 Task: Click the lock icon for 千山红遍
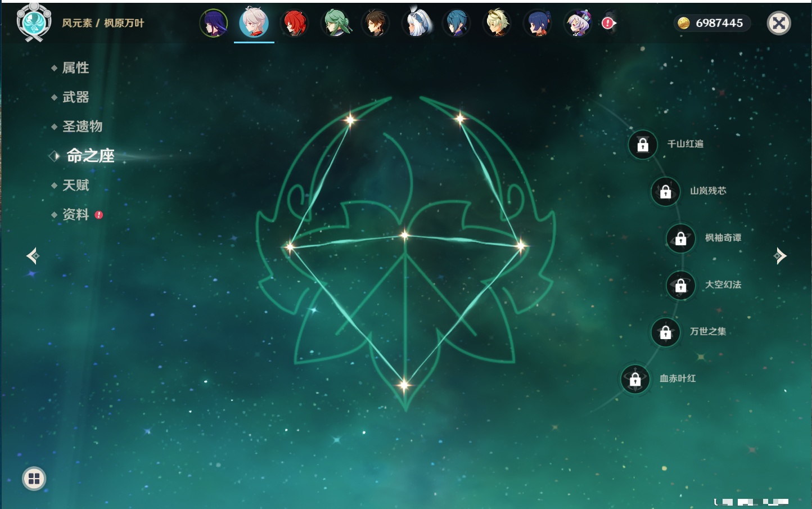643,145
